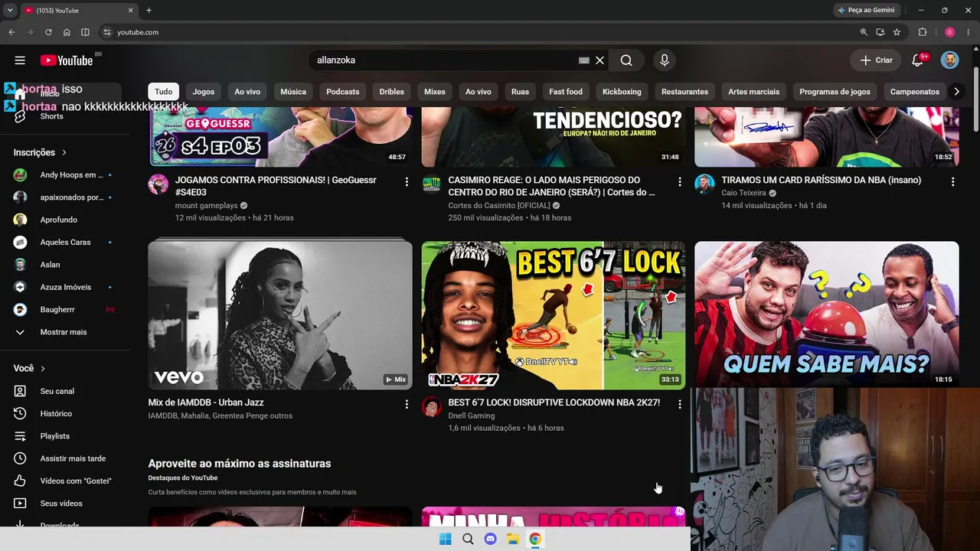Open options for BEST 6'7 LOCK video
Image resolution: width=980 pixels, height=551 pixels.
679,404
